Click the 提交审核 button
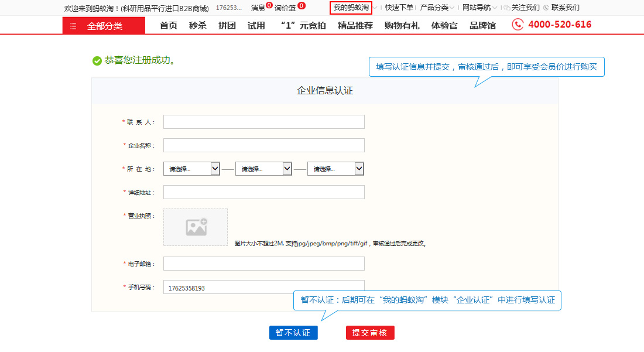The width and height of the screenshot is (644, 352). point(370,333)
